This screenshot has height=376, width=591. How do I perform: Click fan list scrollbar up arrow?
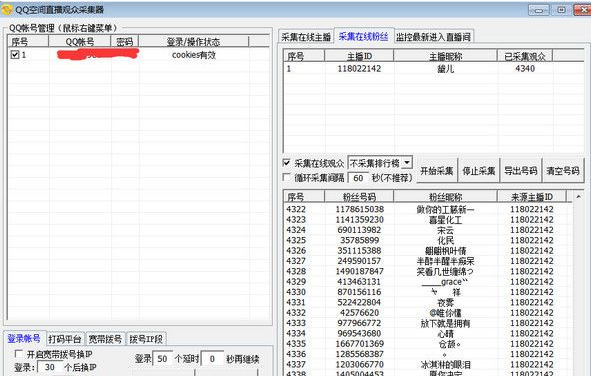click(x=578, y=197)
